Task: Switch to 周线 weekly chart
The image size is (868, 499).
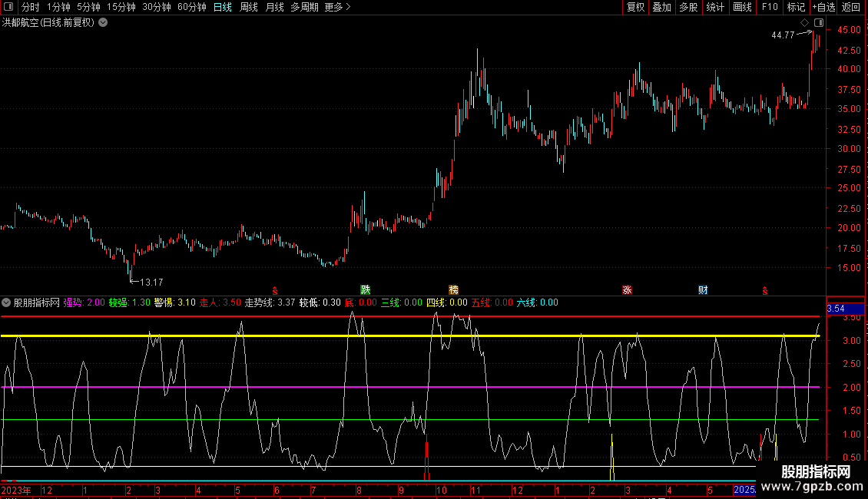Action: pyautogui.click(x=249, y=7)
